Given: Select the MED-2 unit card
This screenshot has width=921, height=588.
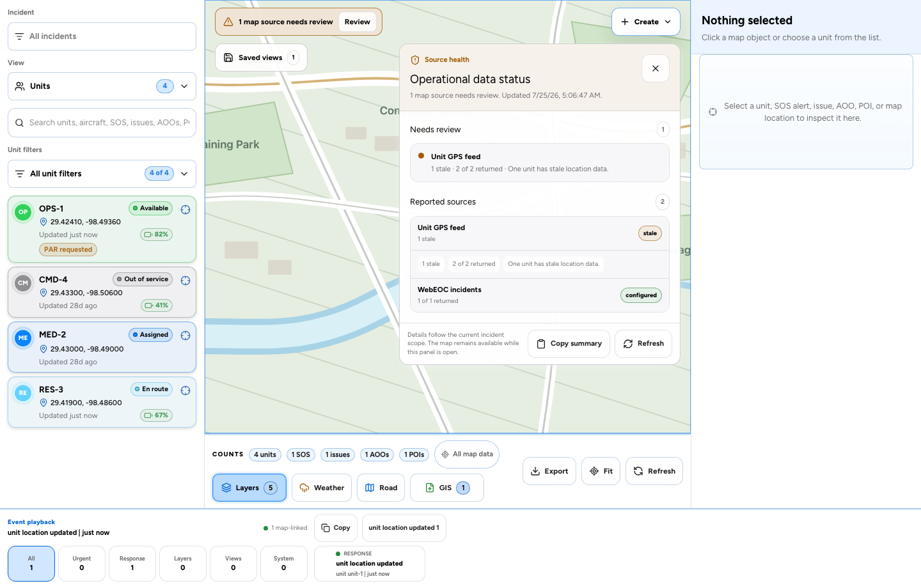Looking at the screenshot, I should [x=102, y=347].
